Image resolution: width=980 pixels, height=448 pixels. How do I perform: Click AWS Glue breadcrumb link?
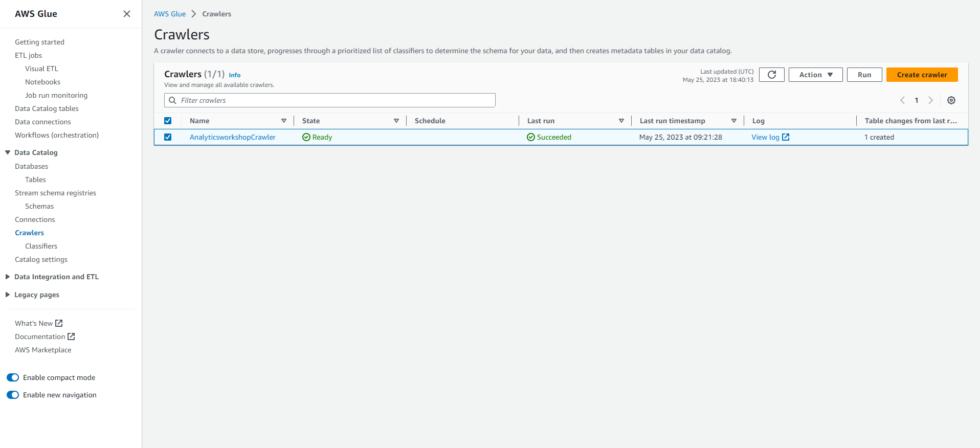point(170,14)
